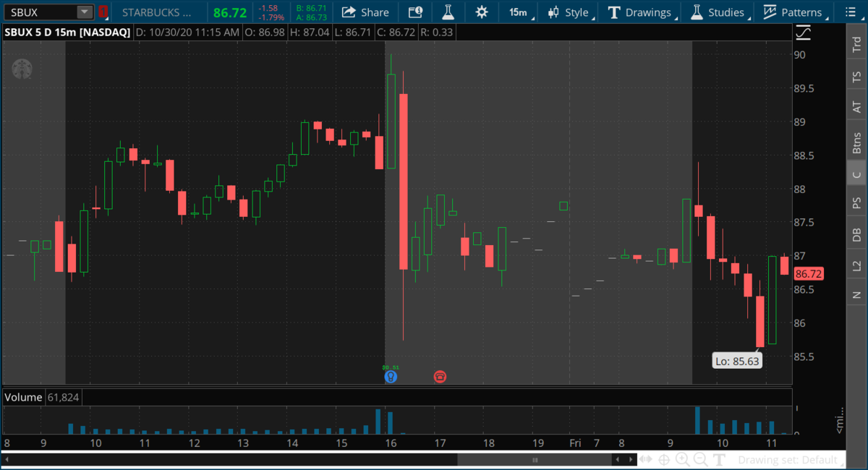Click the zoom out magnifier icon

700,459
